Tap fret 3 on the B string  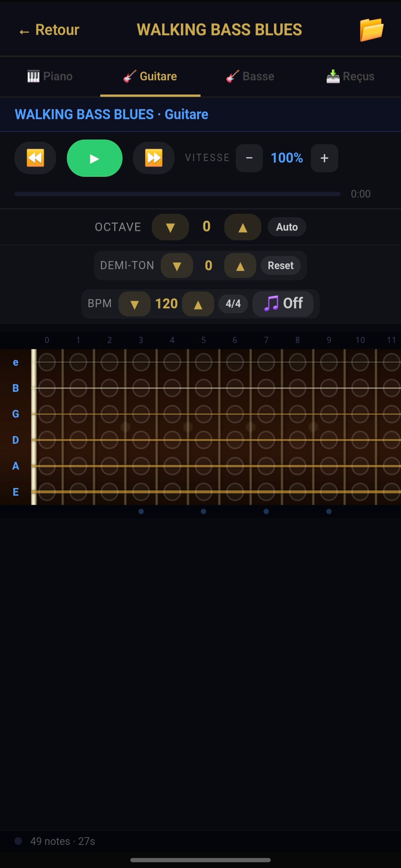[x=141, y=388]
